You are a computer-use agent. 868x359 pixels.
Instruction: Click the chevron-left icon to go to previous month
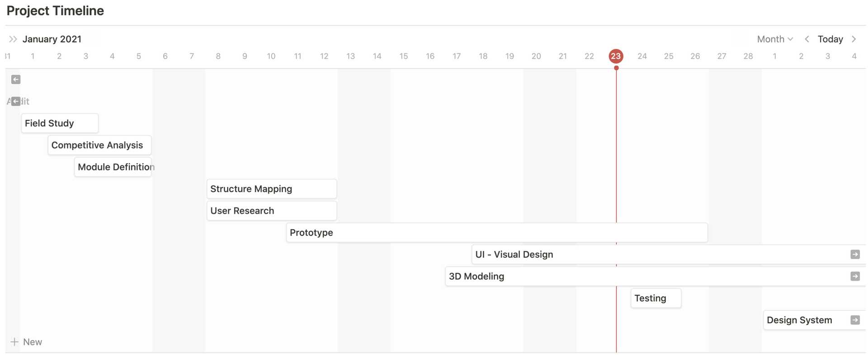pyautogui.click(x=807, y=39)
